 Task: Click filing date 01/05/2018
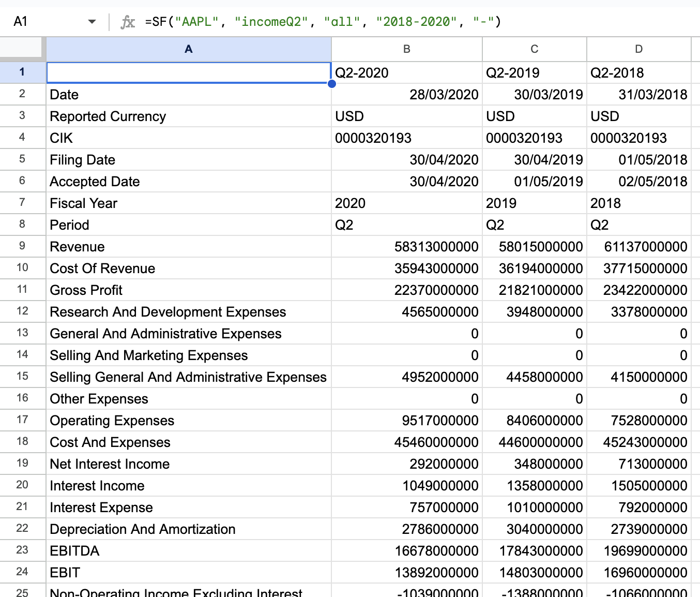click(x=639, y=159)
